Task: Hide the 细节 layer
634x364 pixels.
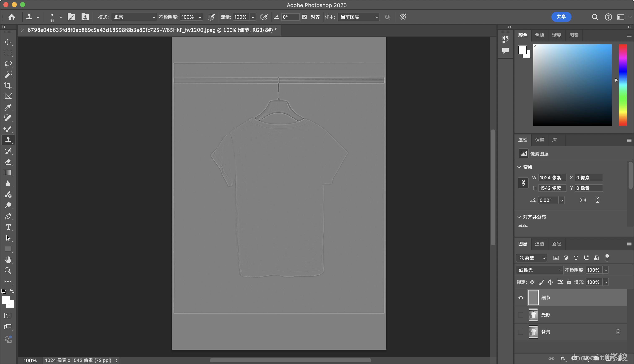Action: 521,298
